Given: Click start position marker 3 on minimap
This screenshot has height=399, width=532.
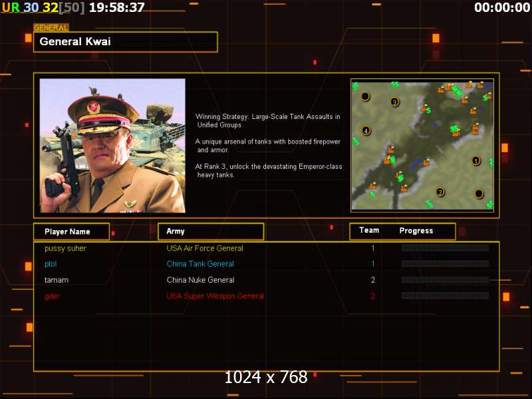Looking at the screenshot, I should tap(394, 102).
